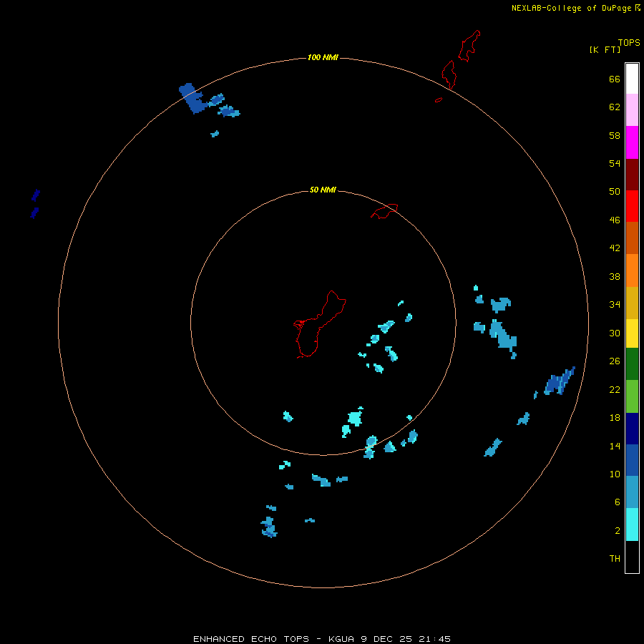Select the light green 22 kft swatch
Viewport: 644px width, 644px height.
click(x=632, y=396)
